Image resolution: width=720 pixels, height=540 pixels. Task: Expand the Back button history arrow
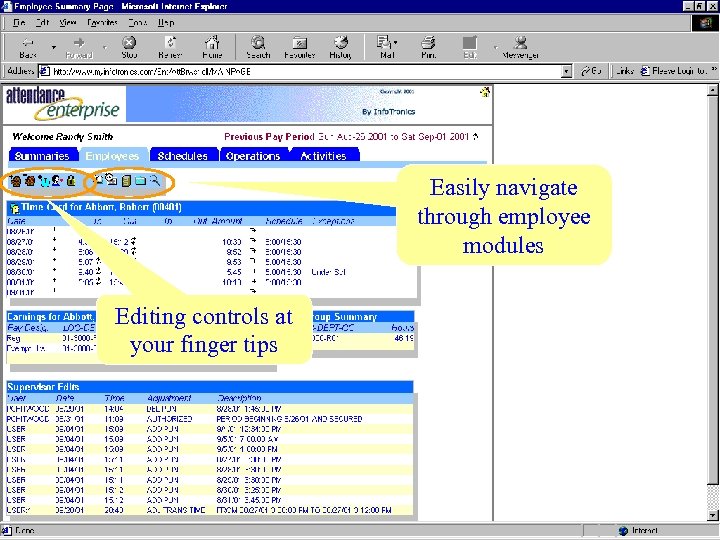pos(54,47)
